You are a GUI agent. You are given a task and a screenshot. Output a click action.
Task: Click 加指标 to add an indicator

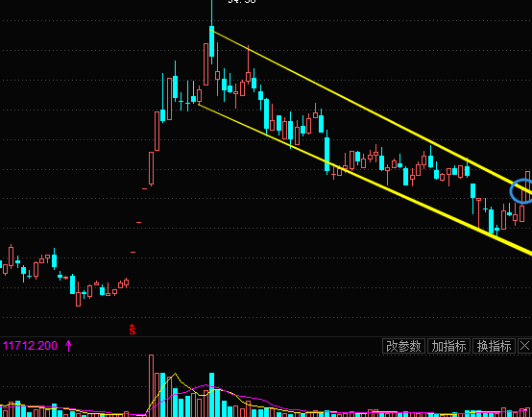448,346
